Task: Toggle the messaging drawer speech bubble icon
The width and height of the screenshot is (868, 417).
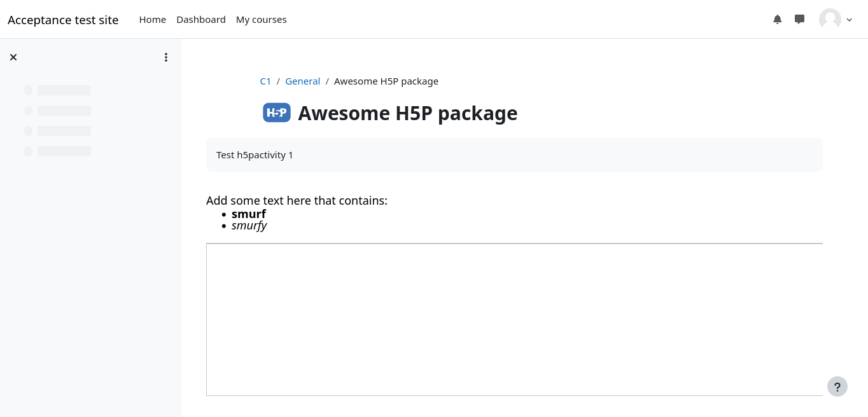Action: click(800, 19)
